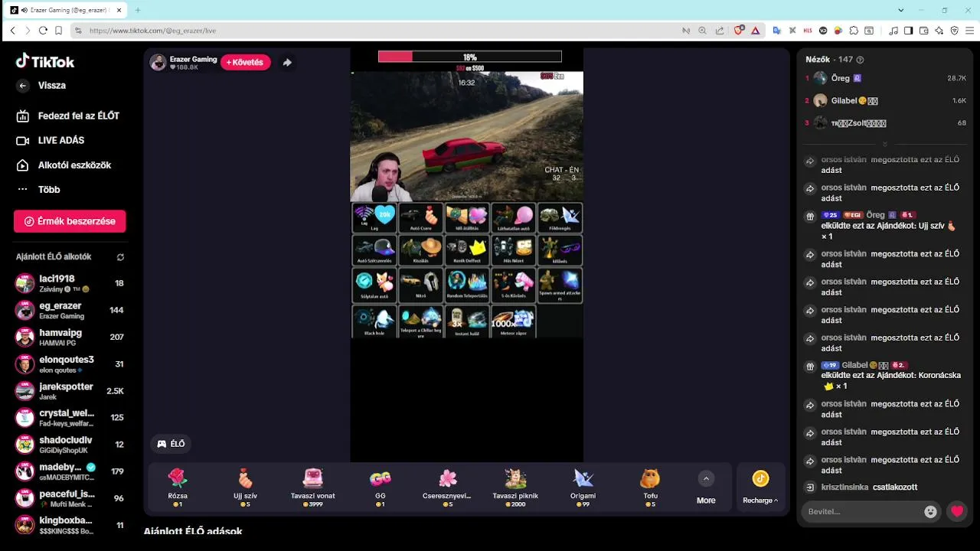Open the peaceful_is... live stream
This screenshot has width=980, height=551.
[70, 498]
